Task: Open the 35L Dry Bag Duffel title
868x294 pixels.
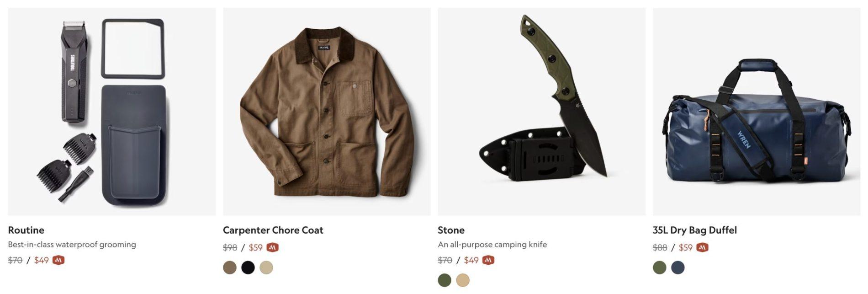Action: pyautogui.click(x=695, y=230)
